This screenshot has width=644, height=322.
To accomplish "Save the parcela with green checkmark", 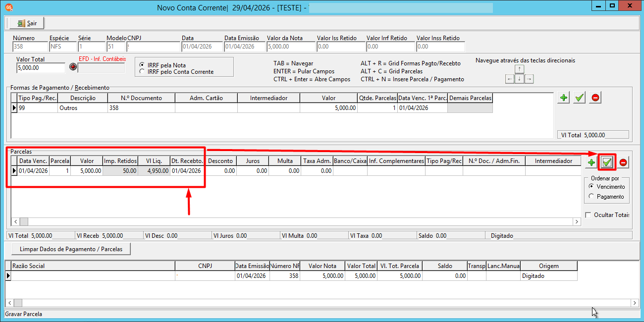I will (x=607, y=162).
